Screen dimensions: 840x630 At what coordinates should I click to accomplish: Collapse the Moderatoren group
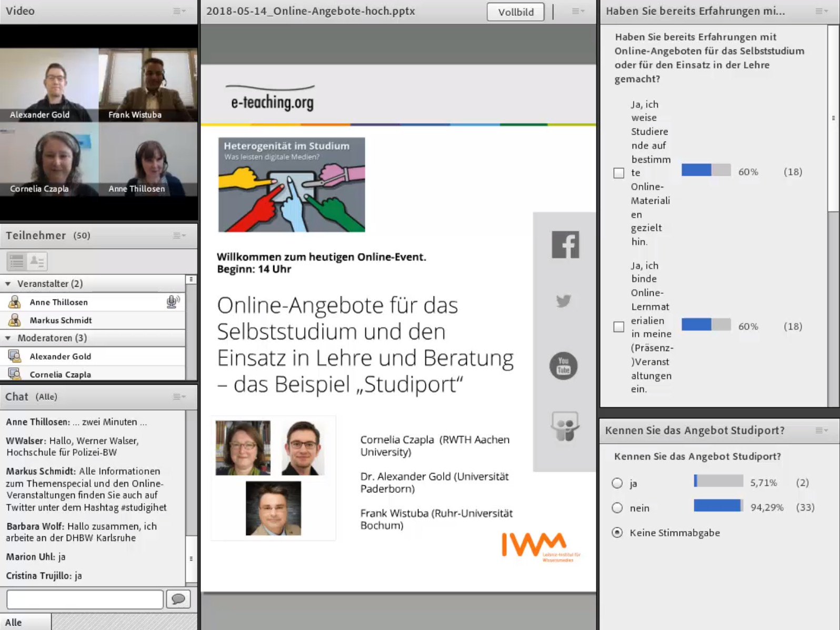point(8,338)
